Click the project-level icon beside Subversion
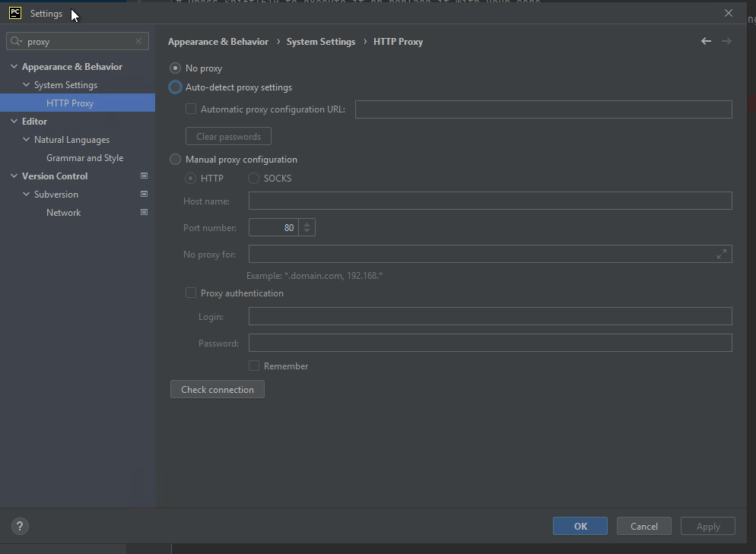The width and height of the screenshot is (756, 554). [x=144, y=195]
